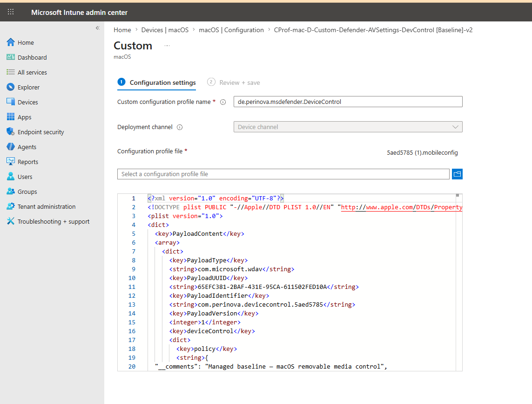Click info icon for profile name

click(x=223, y=102)
